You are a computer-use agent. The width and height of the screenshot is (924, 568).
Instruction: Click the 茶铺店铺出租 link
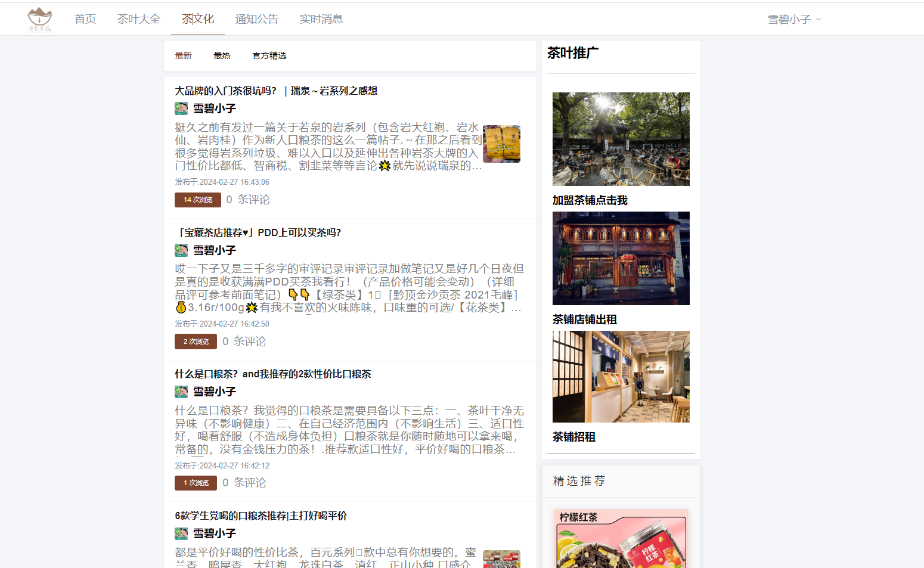pos(585,319)
